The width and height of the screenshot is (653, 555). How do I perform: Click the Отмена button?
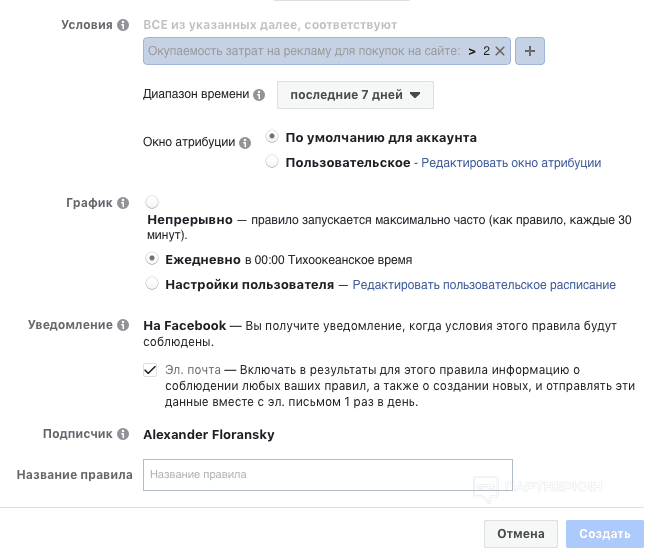click(x=521, y=534)
